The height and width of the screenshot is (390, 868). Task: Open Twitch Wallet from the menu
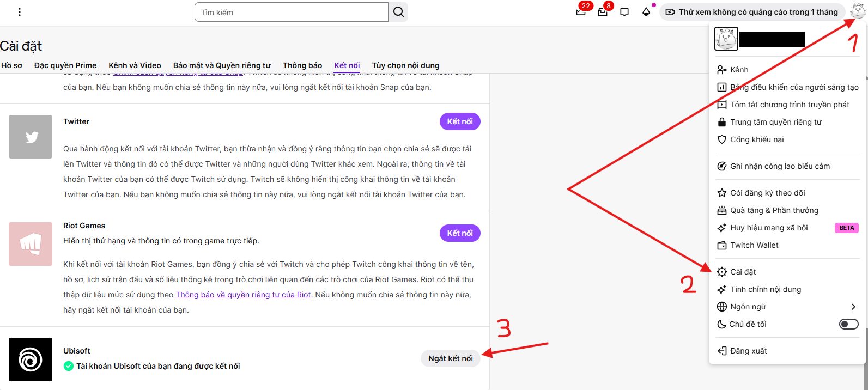pyautogui.click(x=787, y=245)
